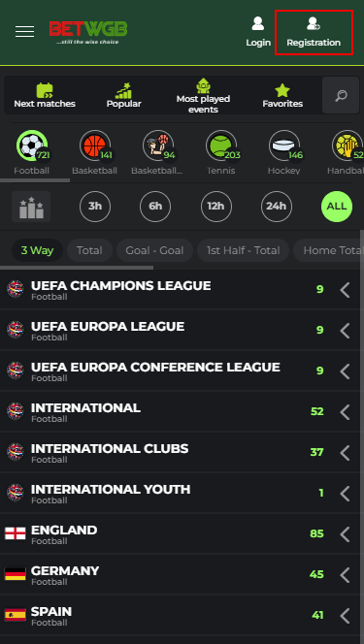Open the search magnifier icon
The image size is (364, 644).
341,95
